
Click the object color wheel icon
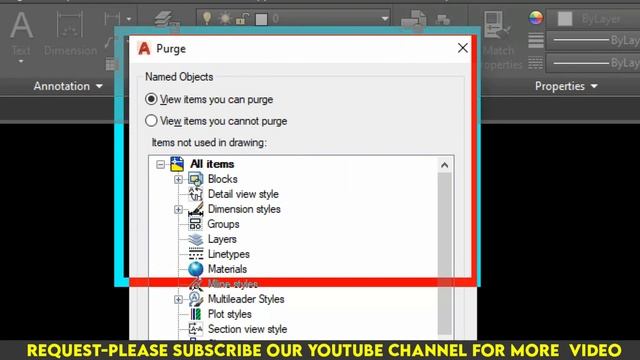536,18
